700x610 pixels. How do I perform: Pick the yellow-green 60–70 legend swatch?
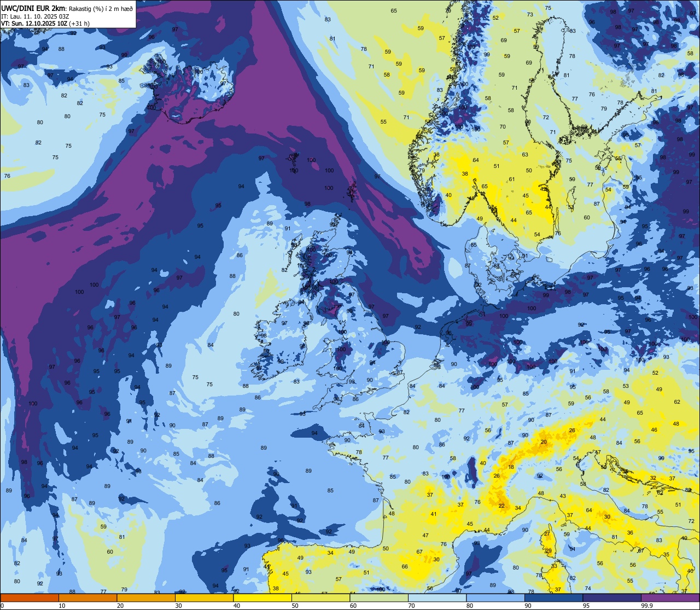click(379, 598)
